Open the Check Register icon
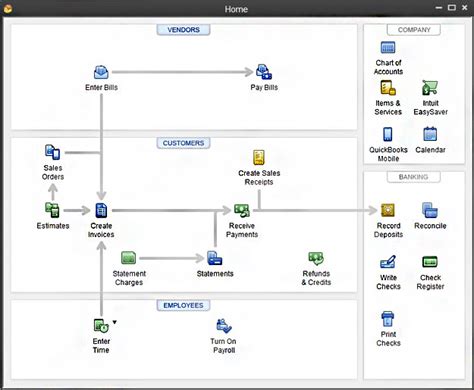Screen dimensions: 474x390 [430, 262]
